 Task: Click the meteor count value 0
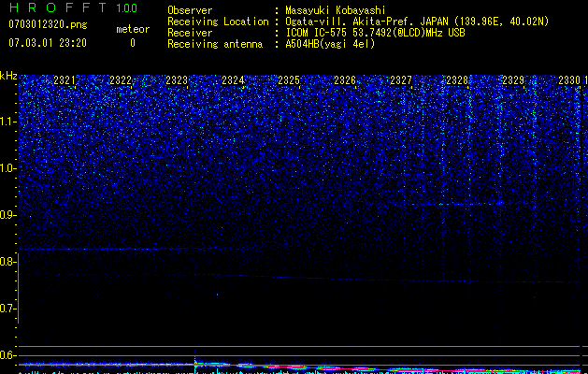[133, 43]
